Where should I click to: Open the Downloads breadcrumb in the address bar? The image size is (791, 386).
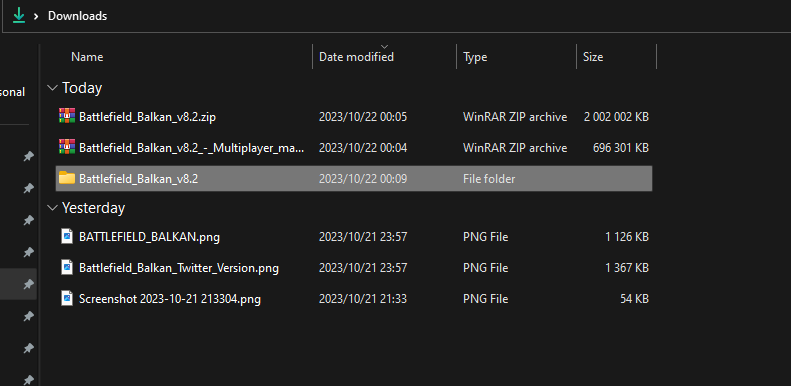point(77,16)
